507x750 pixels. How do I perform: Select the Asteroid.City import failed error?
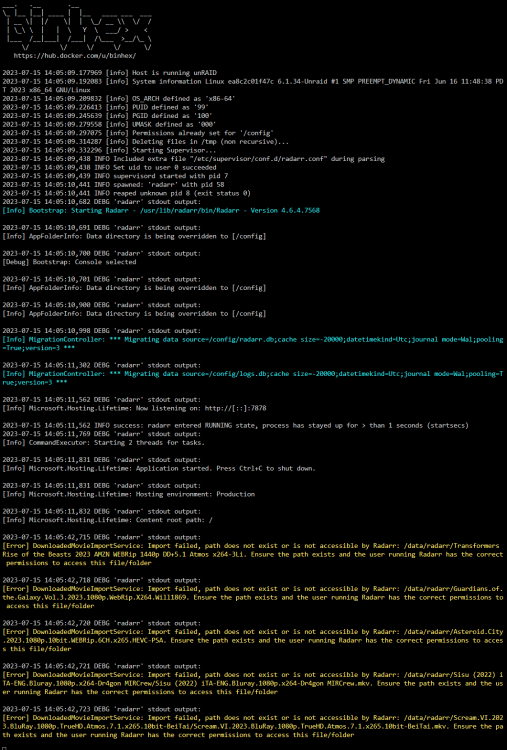[253, 640]
